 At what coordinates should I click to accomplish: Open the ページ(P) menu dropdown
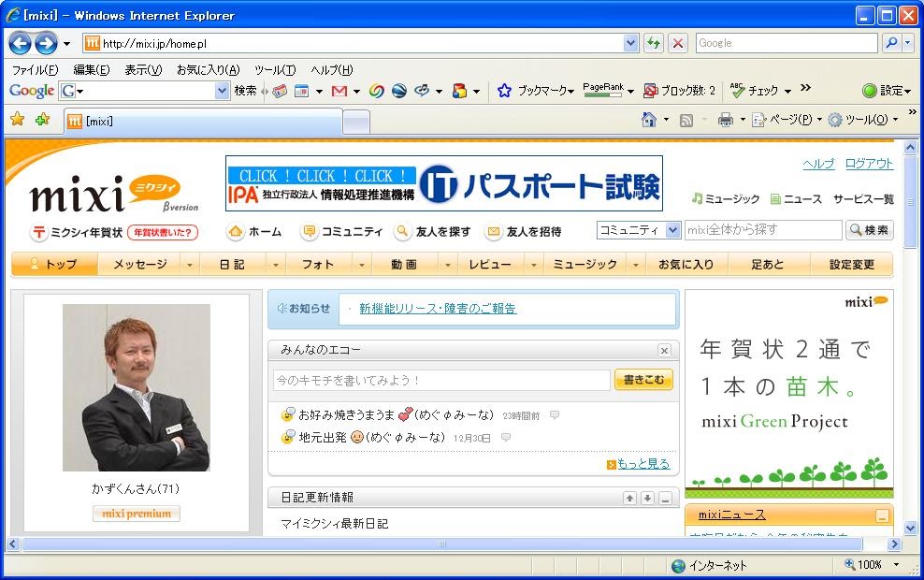pyautogui.click(x=819, y=120)
